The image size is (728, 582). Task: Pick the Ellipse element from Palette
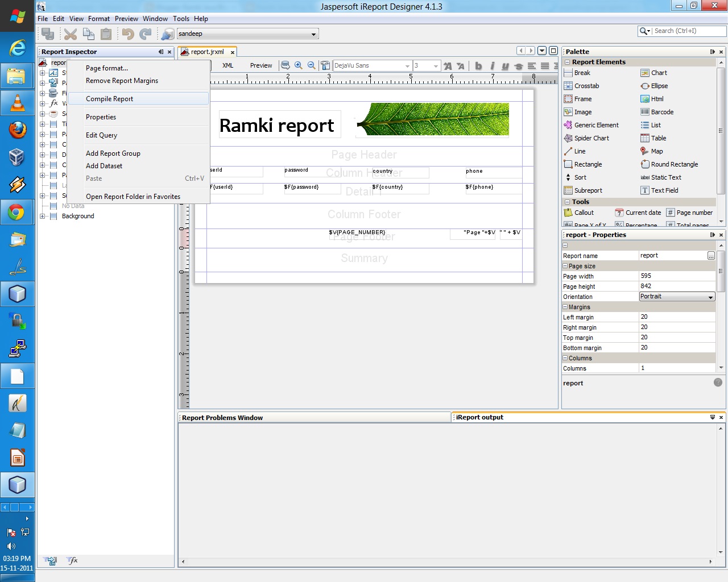654,86
